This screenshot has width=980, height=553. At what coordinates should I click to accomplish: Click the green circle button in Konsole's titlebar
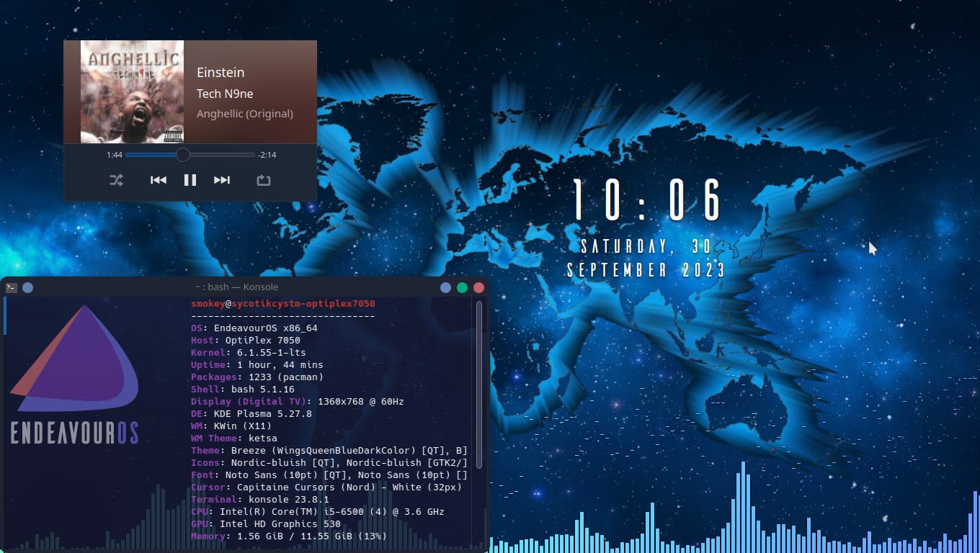(x=462, y=287)
